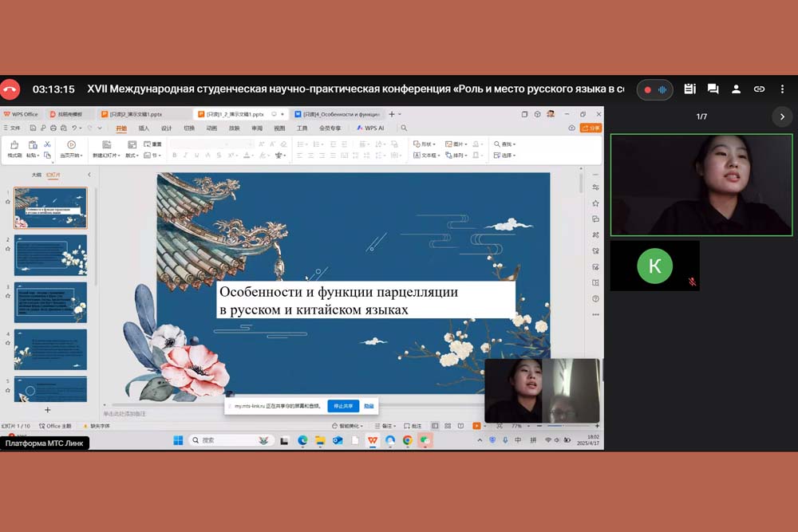Add a new slide with plus button
The width and height of the screenshot is (798, 532).
(x=47, y=409)
